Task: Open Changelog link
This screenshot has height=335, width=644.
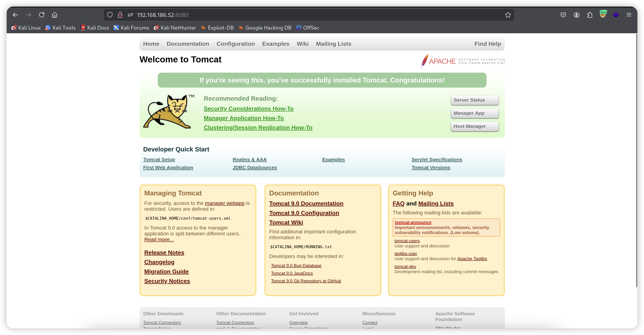Action: 159,262
